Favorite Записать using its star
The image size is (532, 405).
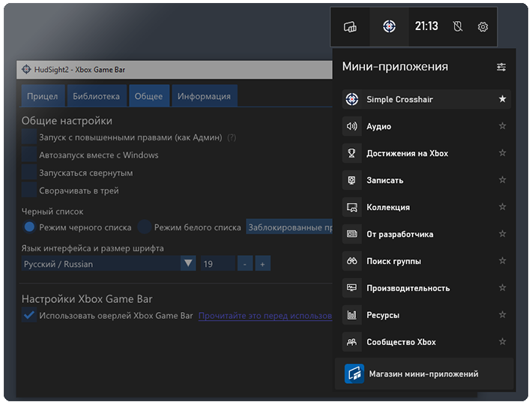click(503, 179)
